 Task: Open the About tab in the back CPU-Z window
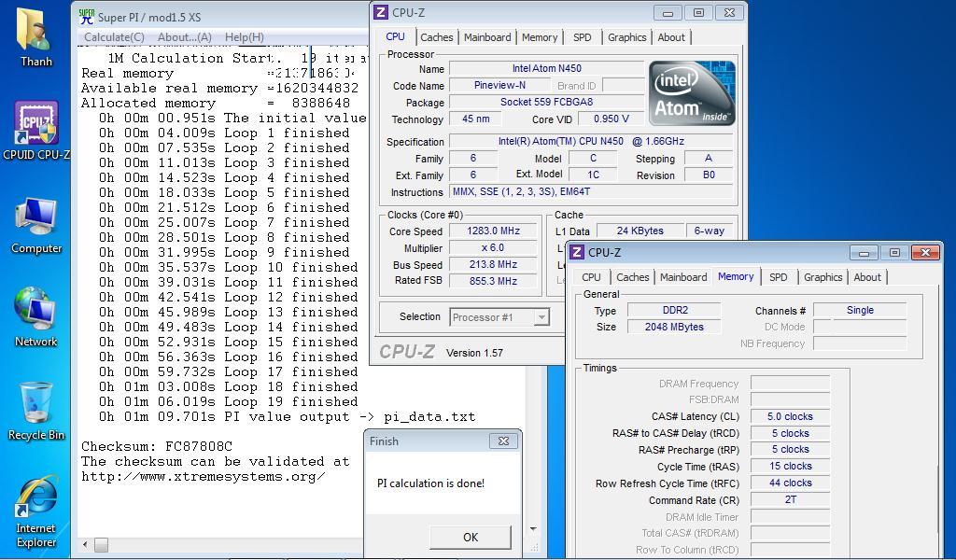point(671,37)
